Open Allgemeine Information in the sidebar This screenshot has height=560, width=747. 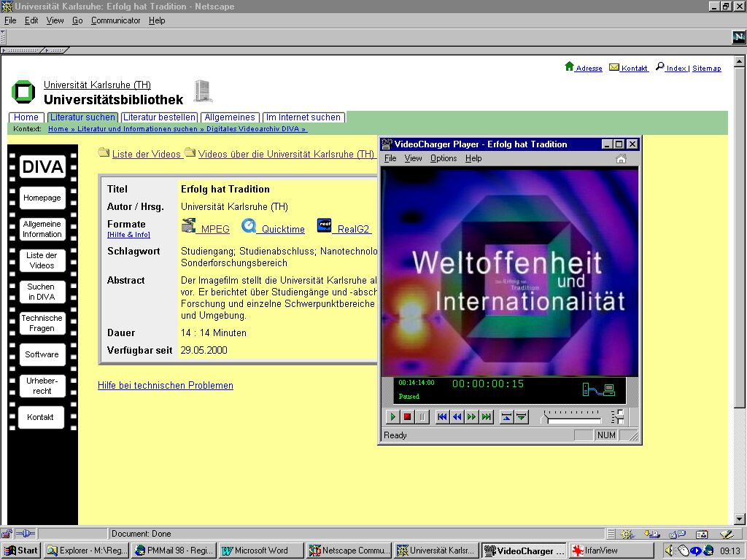point(42,229)
